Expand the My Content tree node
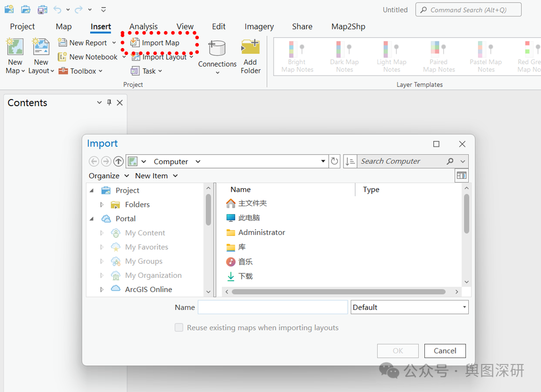The width and height of the screenshot is (541, 392). (x=101, y=233)
